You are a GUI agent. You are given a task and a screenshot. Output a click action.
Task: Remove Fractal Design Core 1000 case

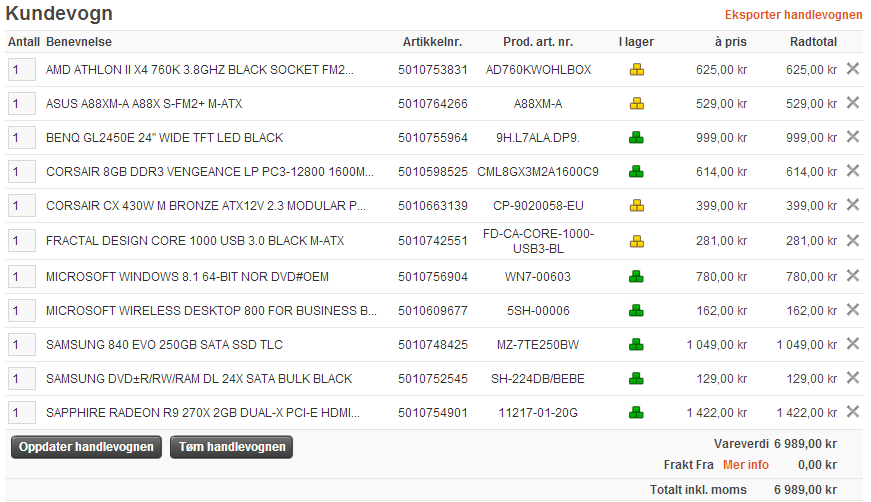coord(853,240)
